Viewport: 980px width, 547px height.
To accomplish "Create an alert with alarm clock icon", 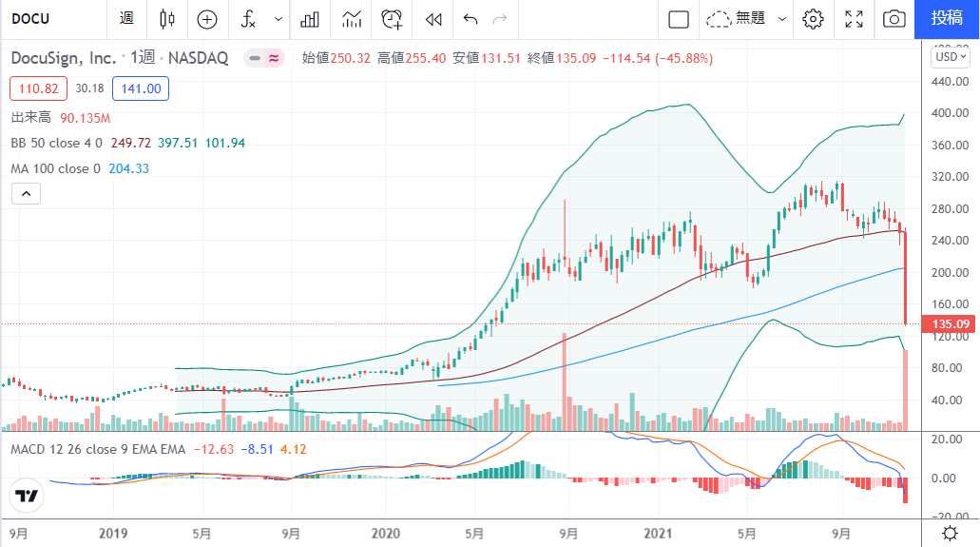I will tap(392, 19).
